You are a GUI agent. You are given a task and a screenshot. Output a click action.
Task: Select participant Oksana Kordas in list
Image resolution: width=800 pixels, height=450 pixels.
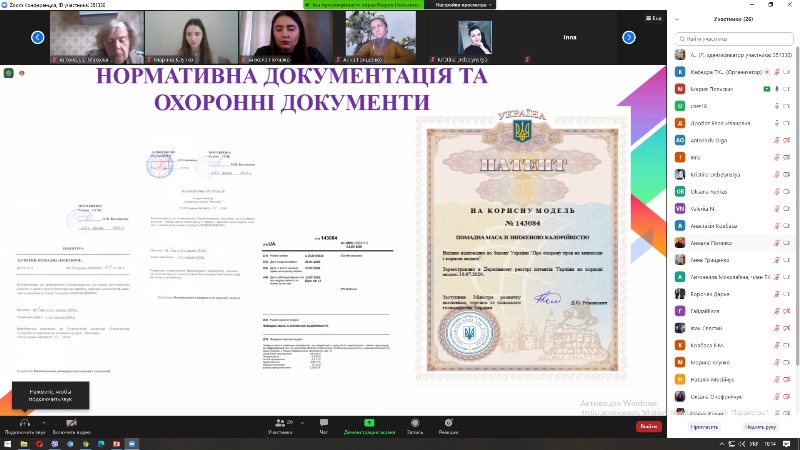coord(733,192)
